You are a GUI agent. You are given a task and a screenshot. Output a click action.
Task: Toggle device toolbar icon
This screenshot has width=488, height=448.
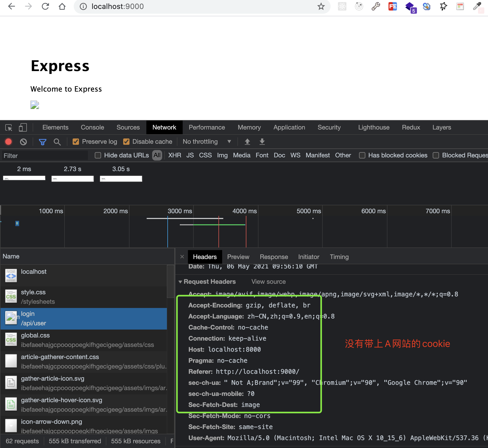pos(23,128)
